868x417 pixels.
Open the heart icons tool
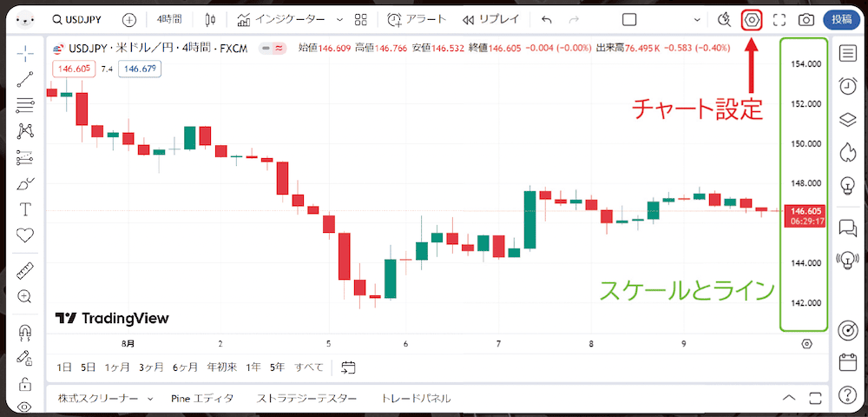point(25,235)
